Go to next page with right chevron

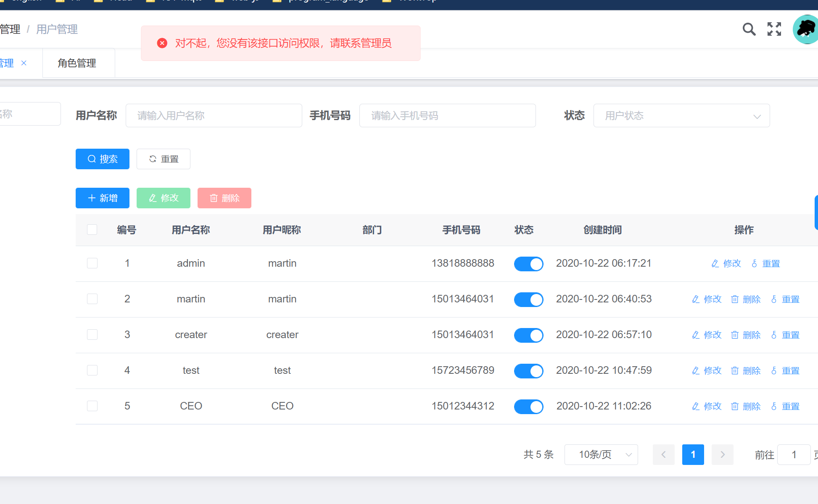723,454
